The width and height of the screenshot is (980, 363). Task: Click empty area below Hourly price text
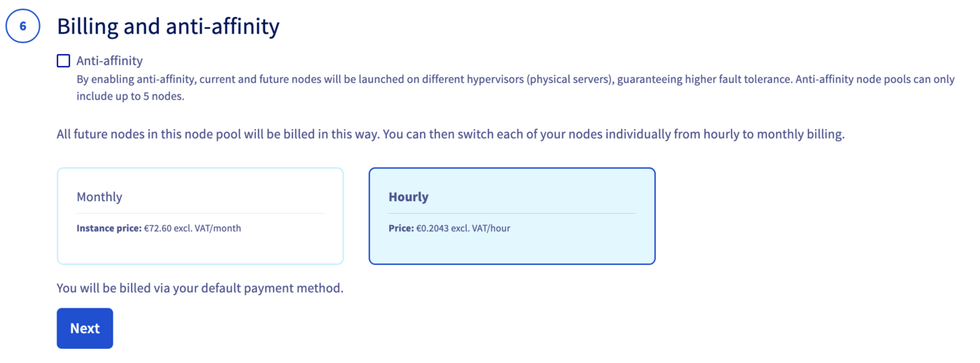(x=512, y=248)
